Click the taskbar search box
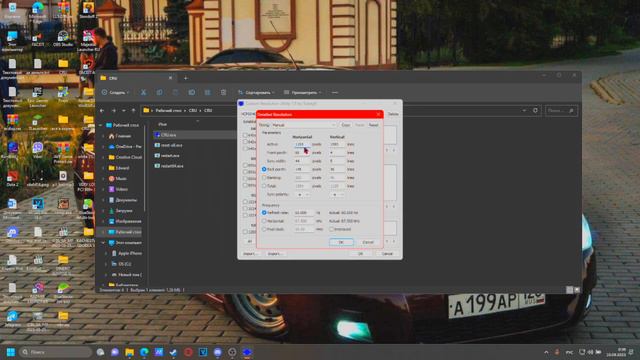640x360 pixels. pos(55,352)
